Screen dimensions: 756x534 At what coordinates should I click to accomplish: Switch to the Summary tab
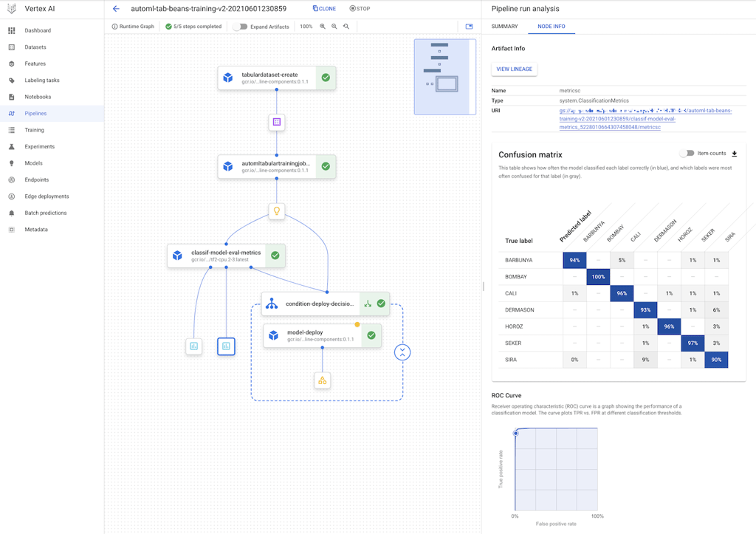coord(505,27)
